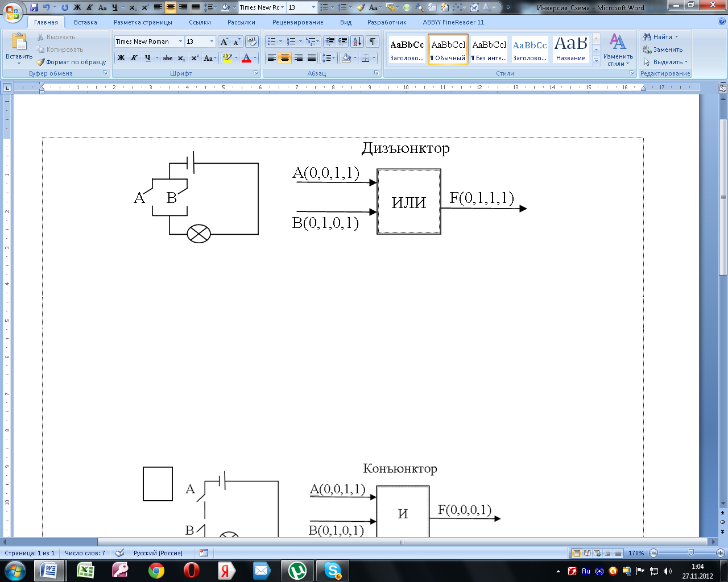Toggle Italic (К) in the Font group

pos(134,58)
